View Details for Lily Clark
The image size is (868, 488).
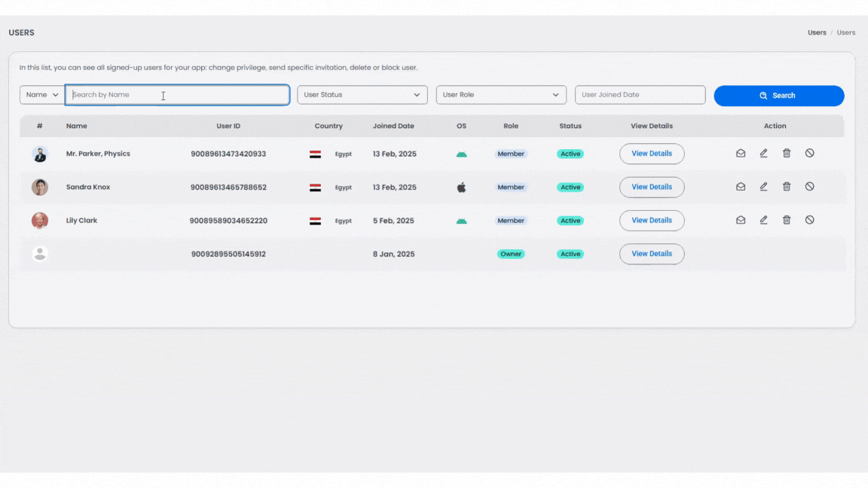tap(652, 221)
